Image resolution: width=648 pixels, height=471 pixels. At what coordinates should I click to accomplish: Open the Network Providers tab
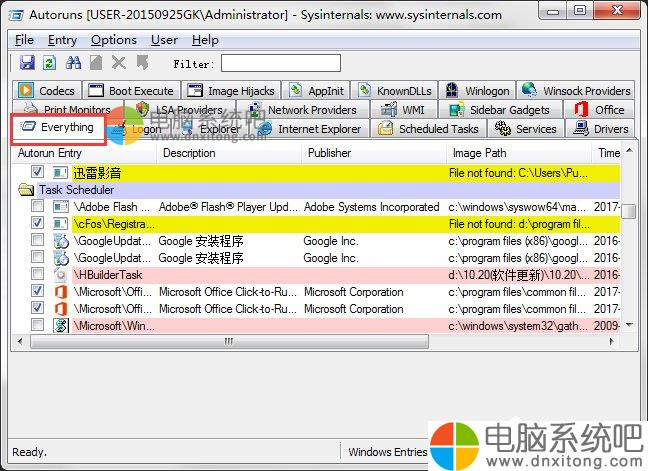(304, 110)
